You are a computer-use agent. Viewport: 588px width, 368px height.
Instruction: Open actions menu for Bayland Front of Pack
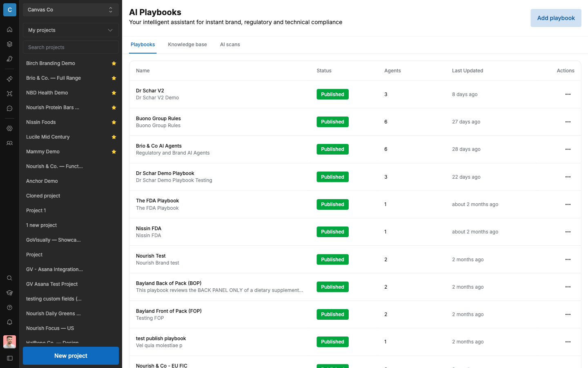click(568, 314)
